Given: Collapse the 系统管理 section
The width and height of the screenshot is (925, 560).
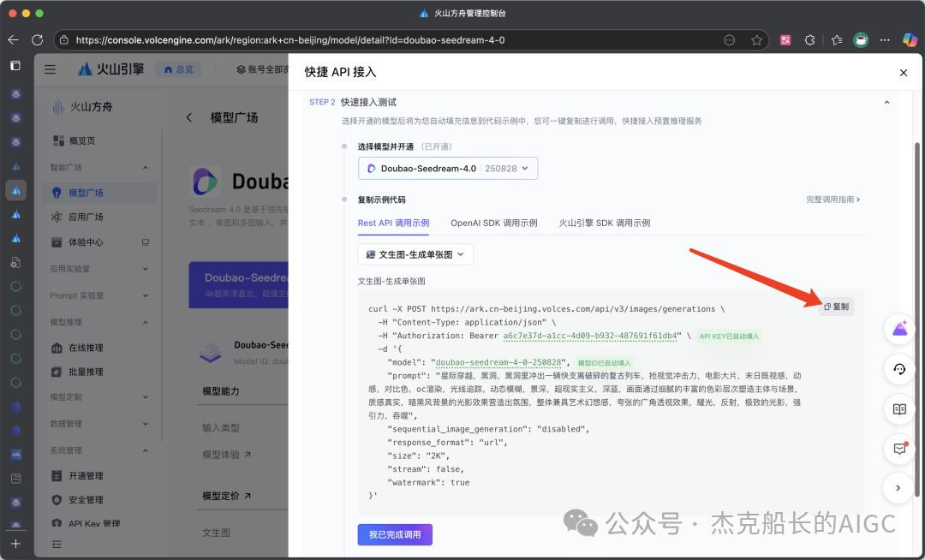Looking at the screenshot, I should (145, 451).
